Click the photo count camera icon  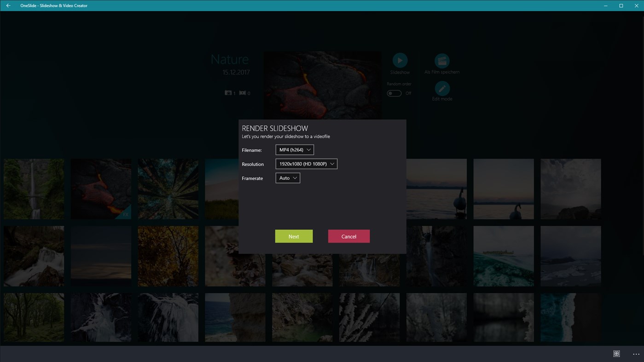pyautogui.click(x=228, y=93)
